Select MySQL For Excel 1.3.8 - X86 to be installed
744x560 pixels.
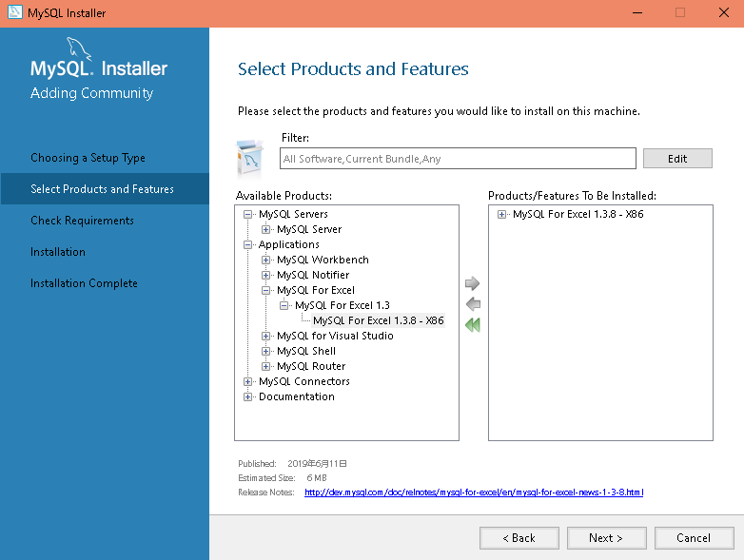578,214
